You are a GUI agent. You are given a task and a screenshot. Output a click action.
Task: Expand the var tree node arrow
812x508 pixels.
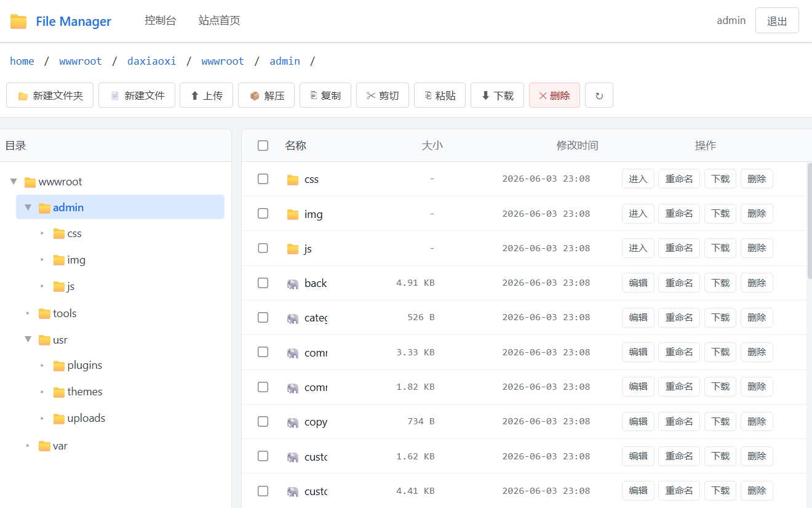[x=28, y=446]
